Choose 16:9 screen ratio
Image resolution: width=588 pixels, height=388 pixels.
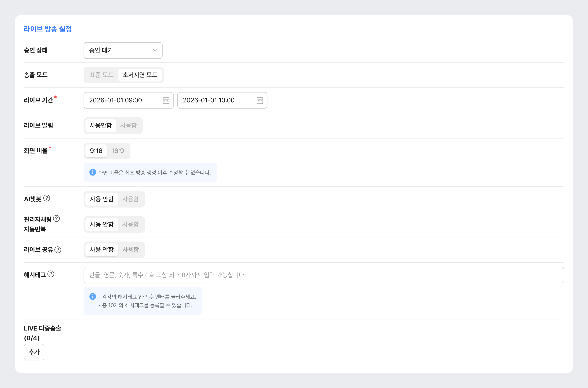[118, 151]
